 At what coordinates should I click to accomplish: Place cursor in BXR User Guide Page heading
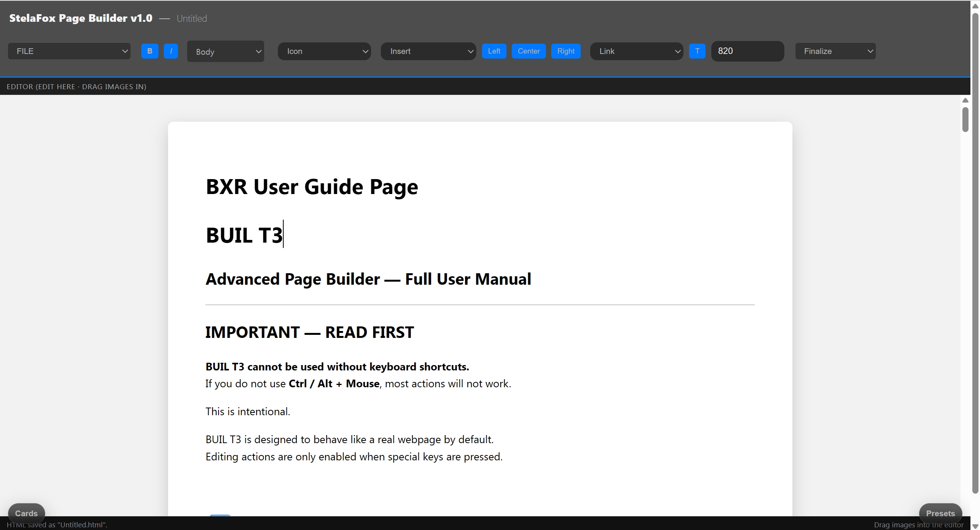[312, 187]
